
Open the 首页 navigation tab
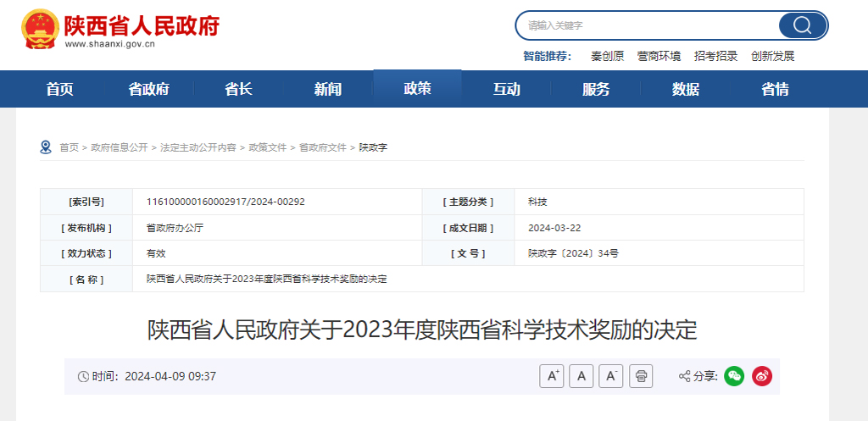coord(59,89)
